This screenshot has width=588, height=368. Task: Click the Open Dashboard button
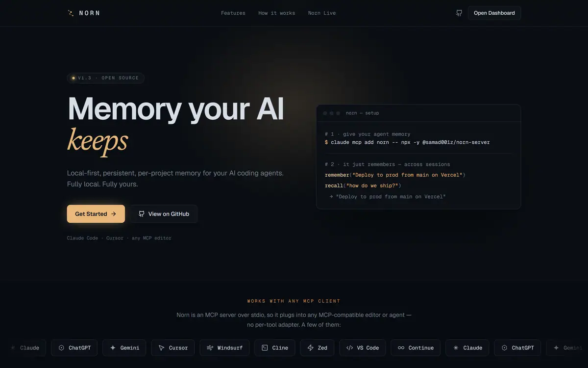click(494, 13)
